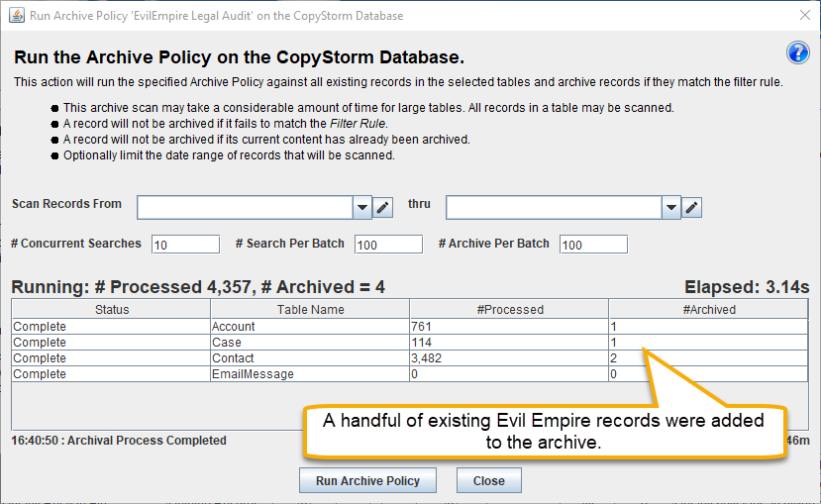Screen dimensions: 821x504
Task: Sort by the Status column header
Action: click(x=112, y=309)
